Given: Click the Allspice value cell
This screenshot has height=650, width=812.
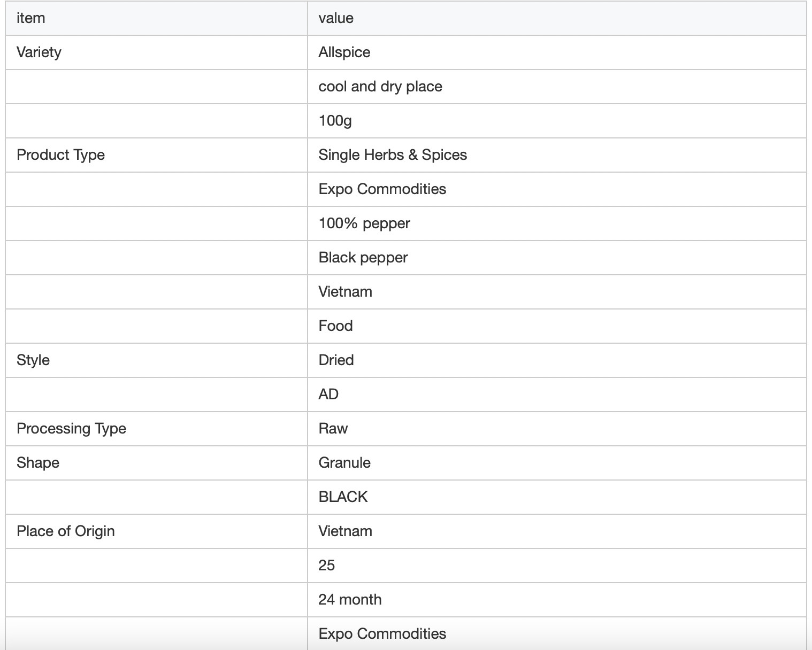Looking at the screenshot, I should click(557, 52).
